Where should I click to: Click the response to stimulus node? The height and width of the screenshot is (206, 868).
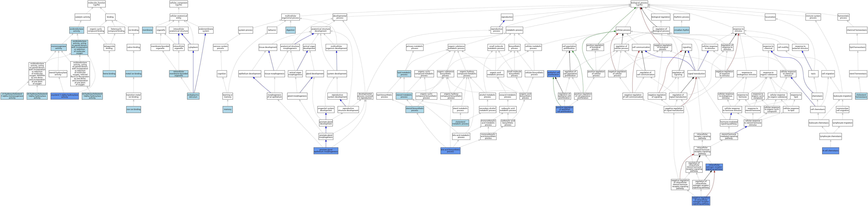(x=738, y=30)
